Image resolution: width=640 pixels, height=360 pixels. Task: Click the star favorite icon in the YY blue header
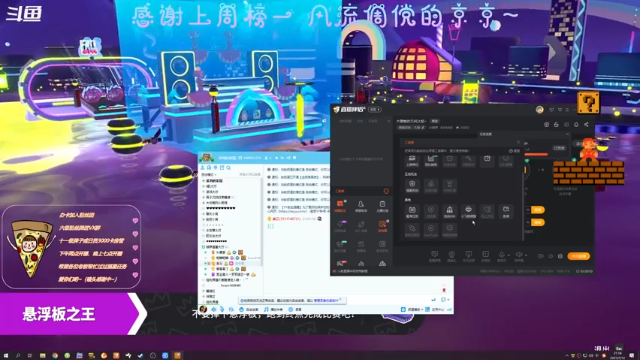tap(276, 158)
